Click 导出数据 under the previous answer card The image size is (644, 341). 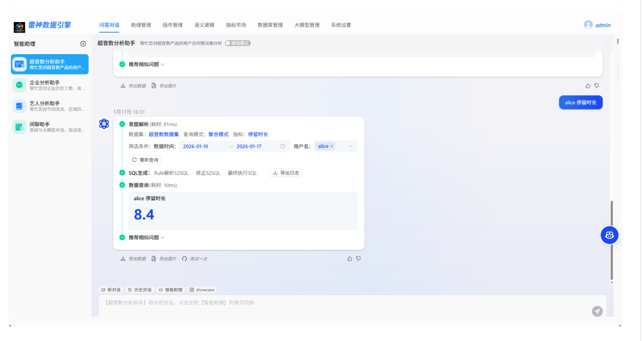click(x=133, y=86)
